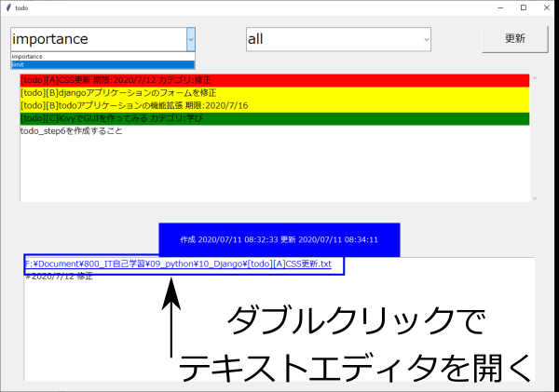The height and width of the screenshot is (392, 559).
Task: Click list scrollbar up arrow
Action: (x=535, y=78)
